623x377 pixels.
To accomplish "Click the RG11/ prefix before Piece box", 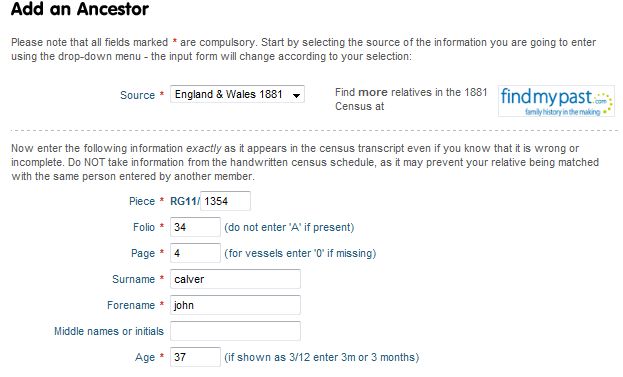I will 185,201.
